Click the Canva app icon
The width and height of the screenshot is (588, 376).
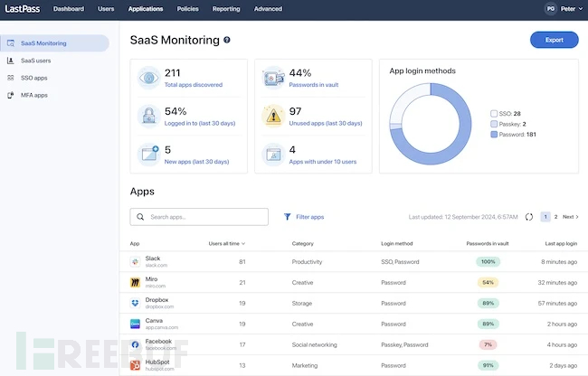[x=133, y=324]
